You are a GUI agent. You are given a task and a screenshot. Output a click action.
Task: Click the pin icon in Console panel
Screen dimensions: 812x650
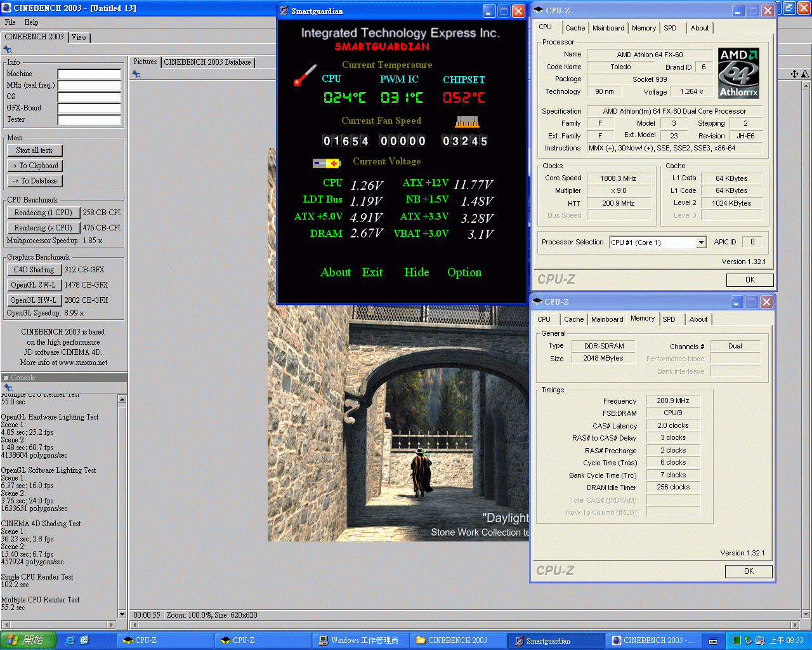8,387
